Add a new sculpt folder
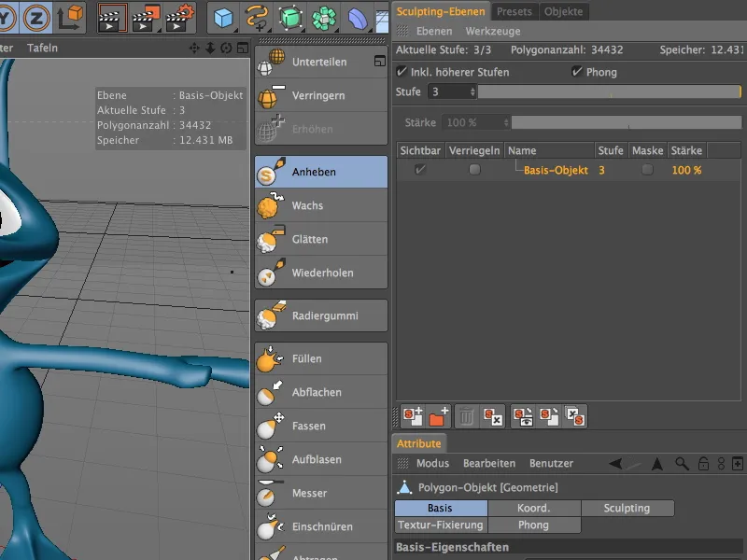 tap(438, 416)
